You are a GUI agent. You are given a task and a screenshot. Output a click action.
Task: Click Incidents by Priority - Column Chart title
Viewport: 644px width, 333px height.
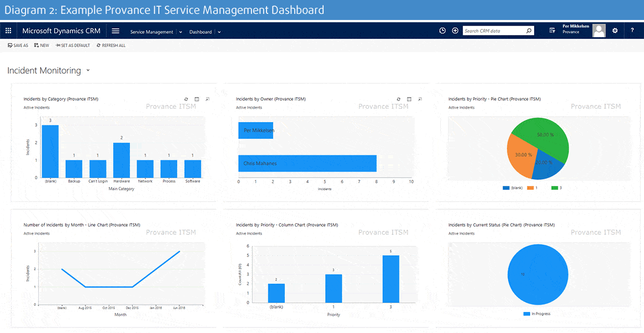286,225
